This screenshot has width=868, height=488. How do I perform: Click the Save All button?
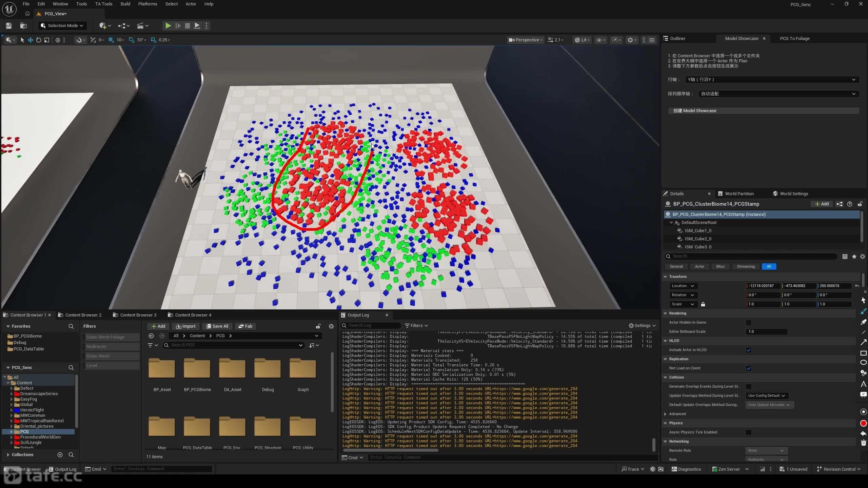[217, 326]
